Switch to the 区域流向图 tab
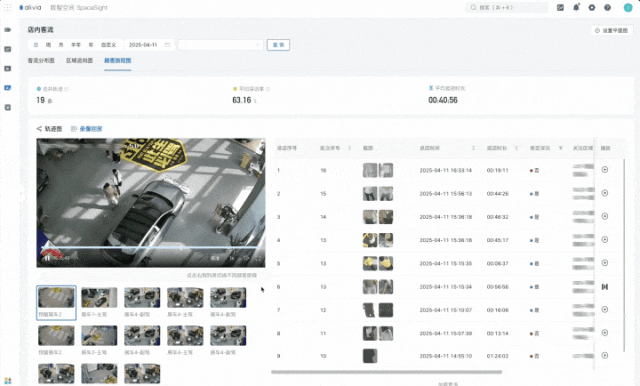 pos(79,60)
